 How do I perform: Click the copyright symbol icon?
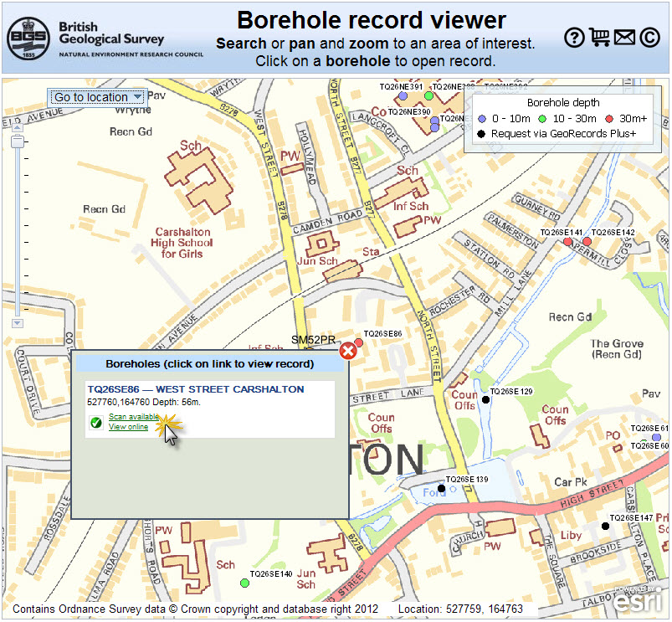point(649,38)
